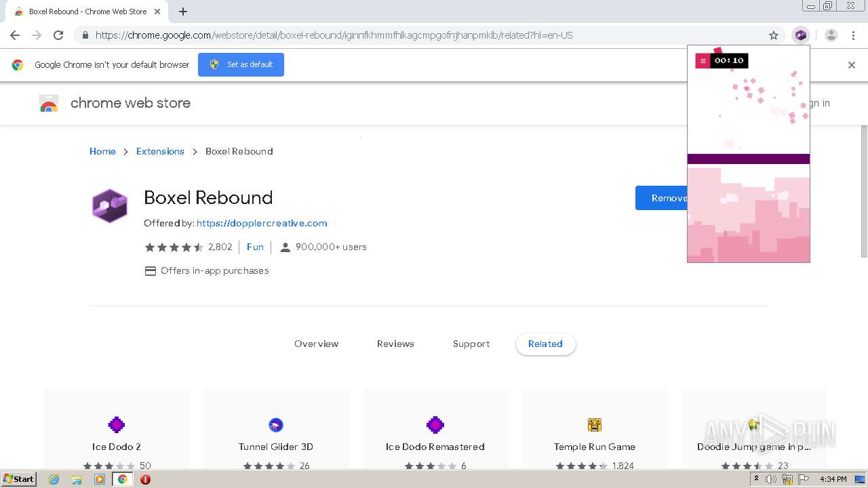Show hidden tray icons arrow

pos(756,479)
